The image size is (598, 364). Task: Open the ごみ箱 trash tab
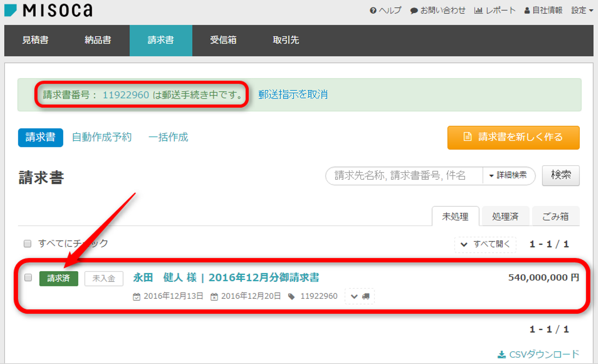pyautogui.click(x=555, y=216)
